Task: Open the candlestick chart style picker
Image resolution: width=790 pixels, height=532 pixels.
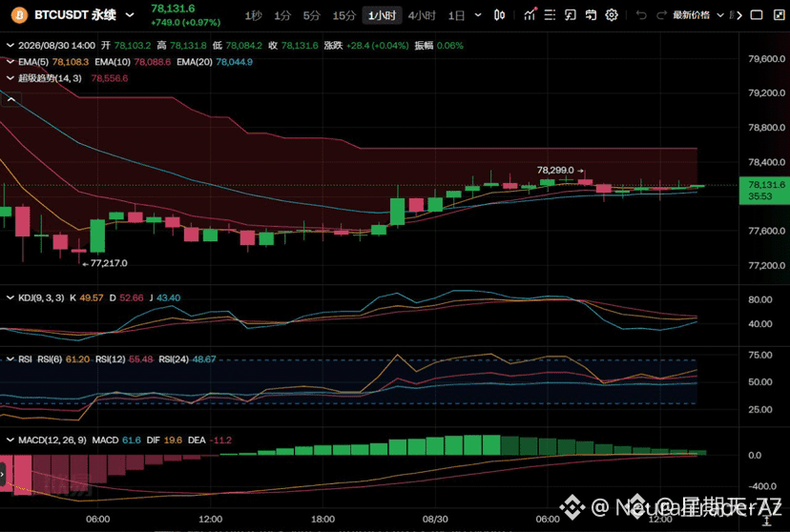Action: 499,15
